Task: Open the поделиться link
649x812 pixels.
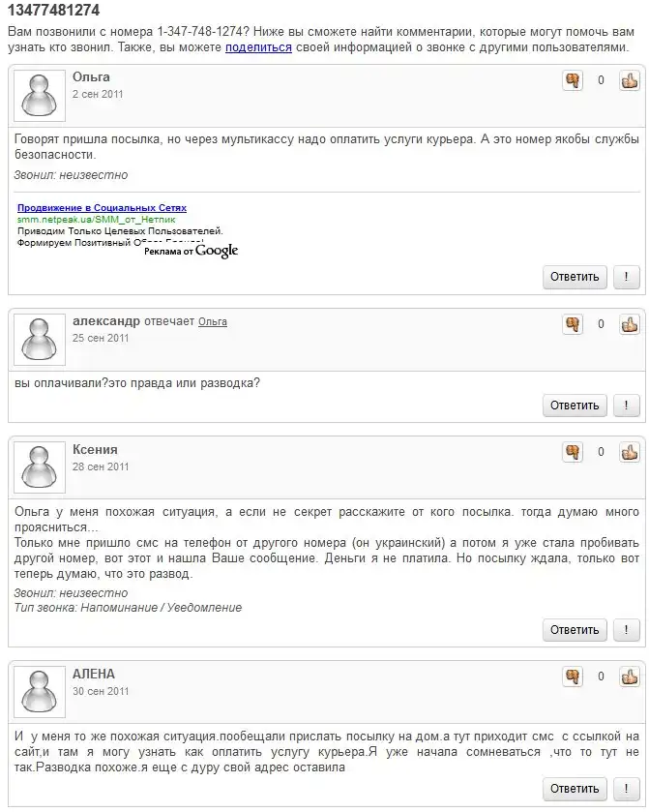Action: [258, 47]
